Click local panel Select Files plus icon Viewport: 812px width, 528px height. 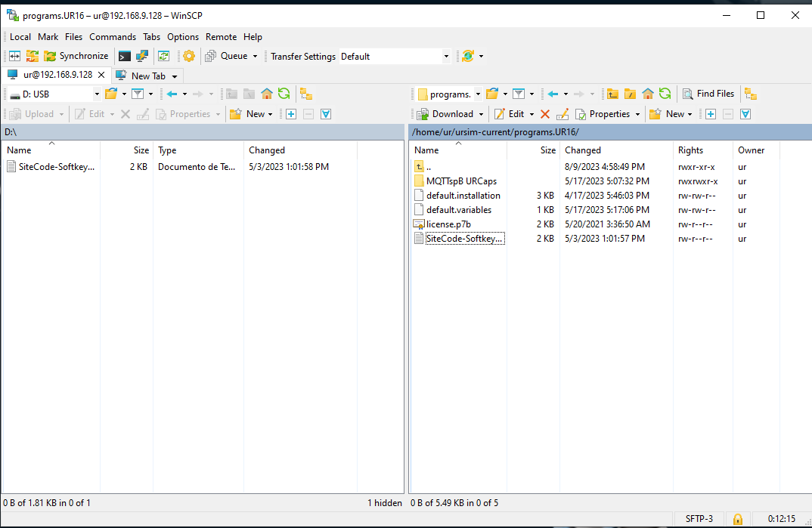pos(291,114)
